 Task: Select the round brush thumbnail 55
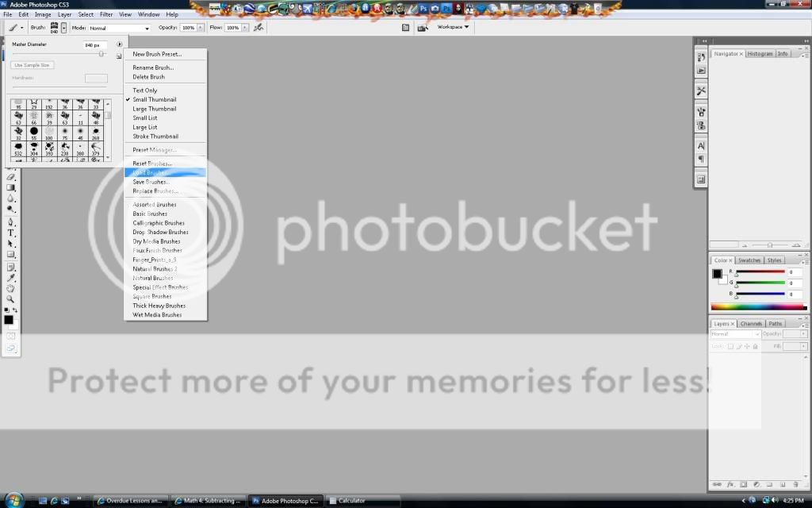[x=33, y=133]
